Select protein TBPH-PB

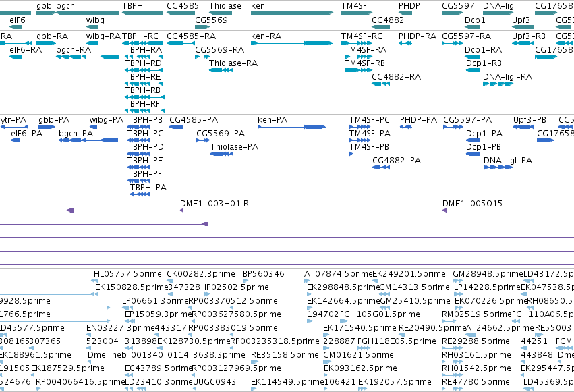139,127
